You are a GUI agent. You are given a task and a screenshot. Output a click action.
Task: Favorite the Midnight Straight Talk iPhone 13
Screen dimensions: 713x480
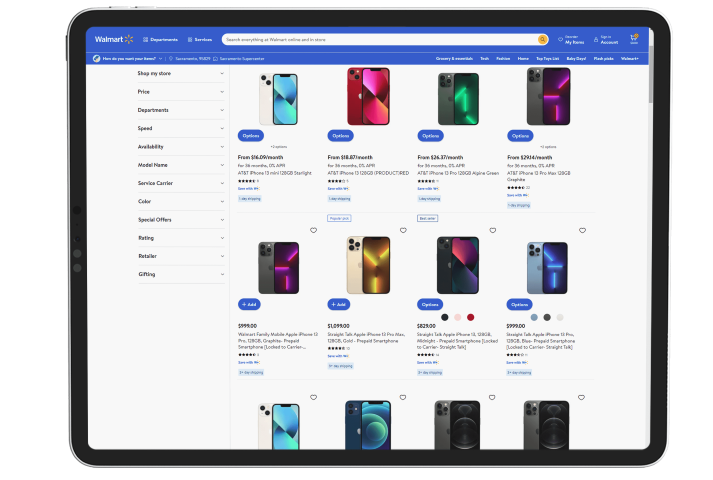coord(493,230)
